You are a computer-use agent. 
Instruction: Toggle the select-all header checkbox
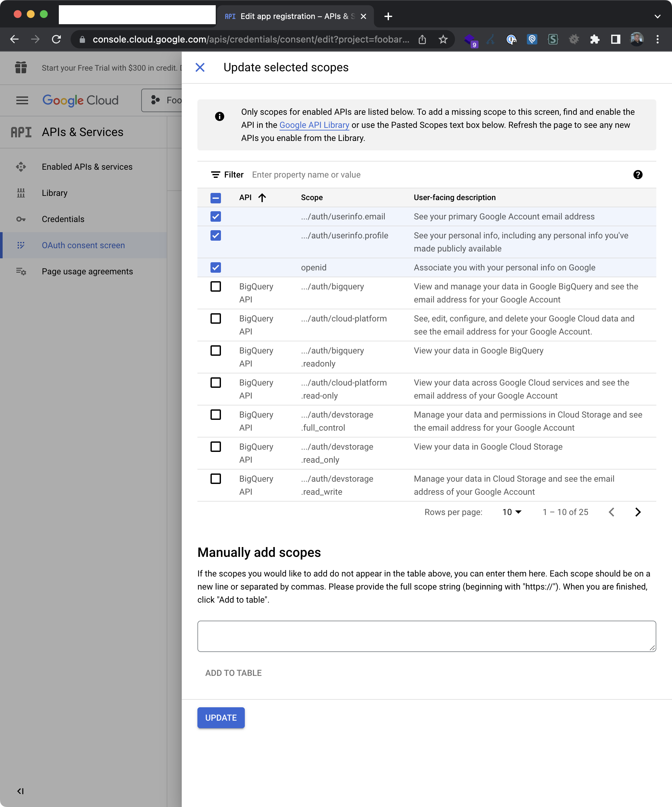point(215,198)
